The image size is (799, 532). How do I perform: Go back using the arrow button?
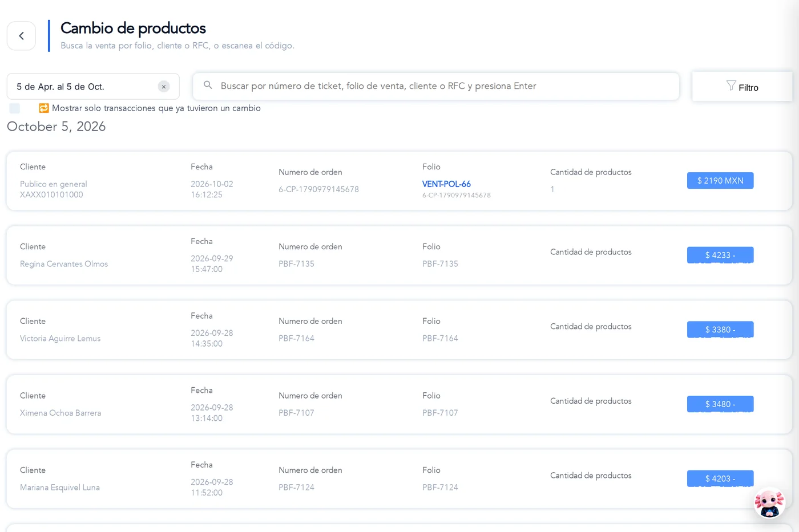tap(21, 36)
